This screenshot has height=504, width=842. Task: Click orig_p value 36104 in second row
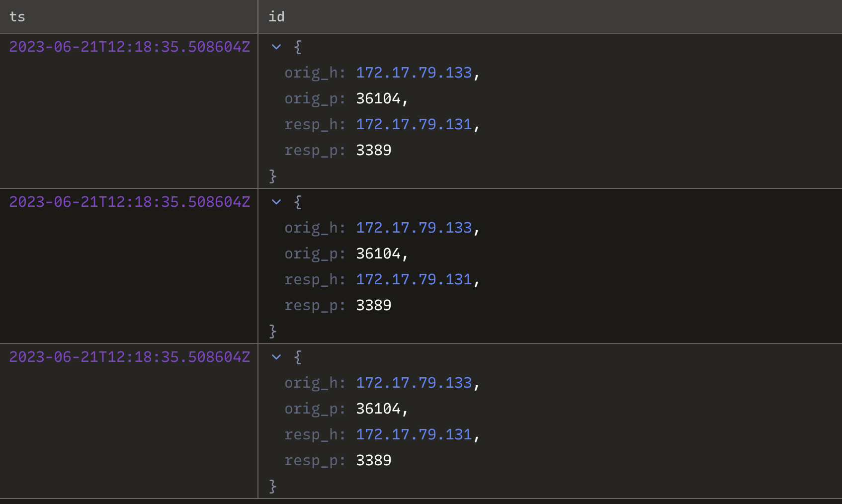pos(378,253)
